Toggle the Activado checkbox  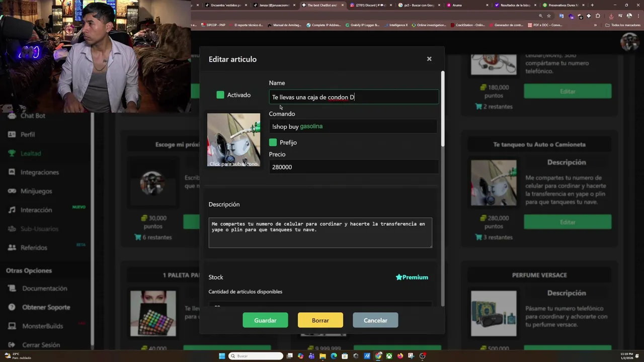[220, 95]
